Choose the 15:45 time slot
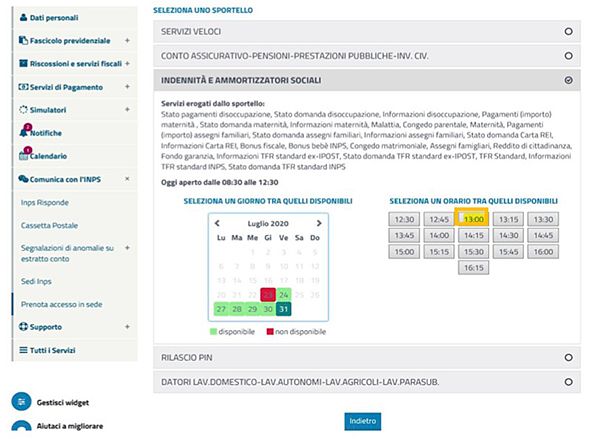 (x=508, y=251)
